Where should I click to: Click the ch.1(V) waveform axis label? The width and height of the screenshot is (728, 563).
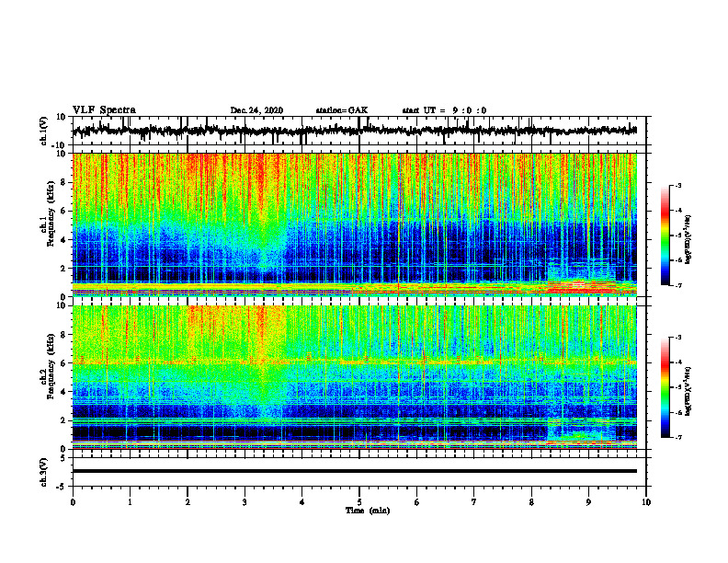44,131
